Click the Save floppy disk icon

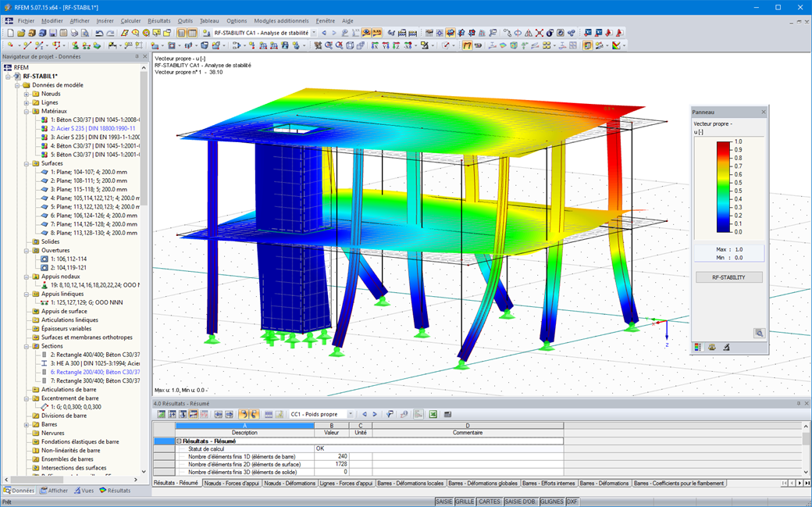click(53, 33)
